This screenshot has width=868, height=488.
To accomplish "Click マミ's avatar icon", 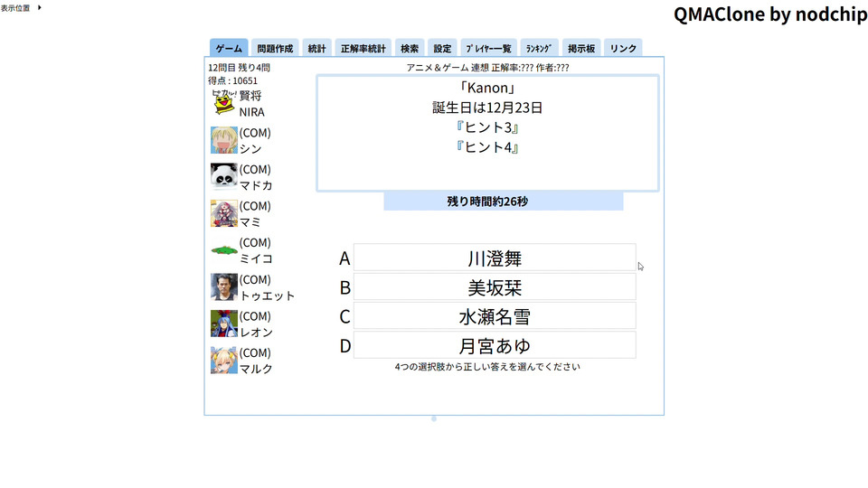I will coord(224,213).
